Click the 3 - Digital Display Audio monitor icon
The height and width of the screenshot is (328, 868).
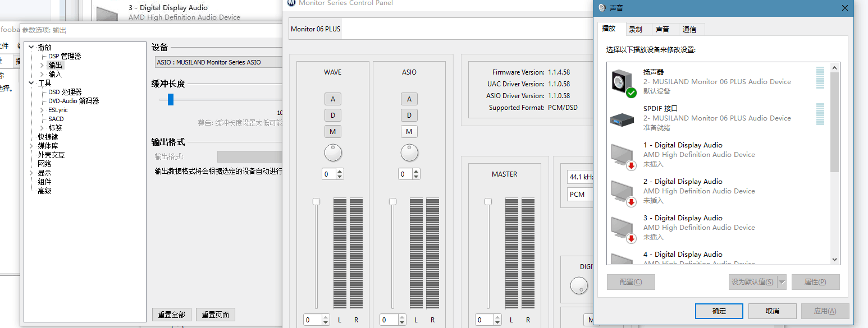[x=623, y=228]
